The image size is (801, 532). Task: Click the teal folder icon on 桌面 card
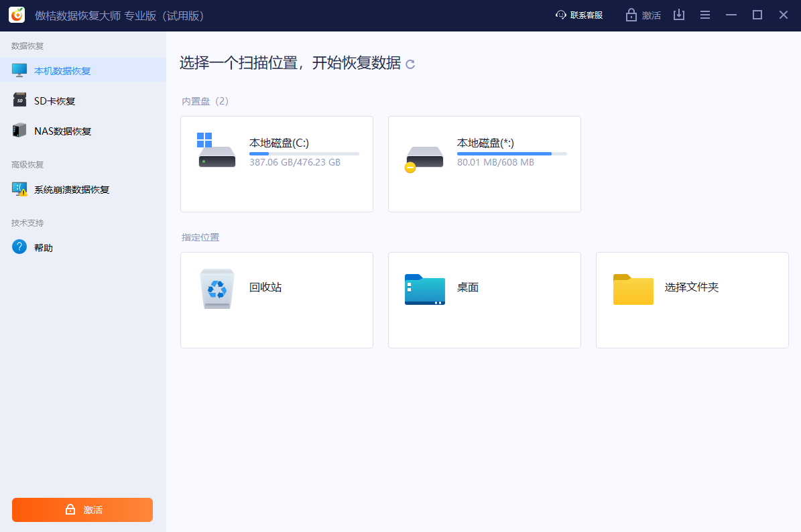click(424, 287)
